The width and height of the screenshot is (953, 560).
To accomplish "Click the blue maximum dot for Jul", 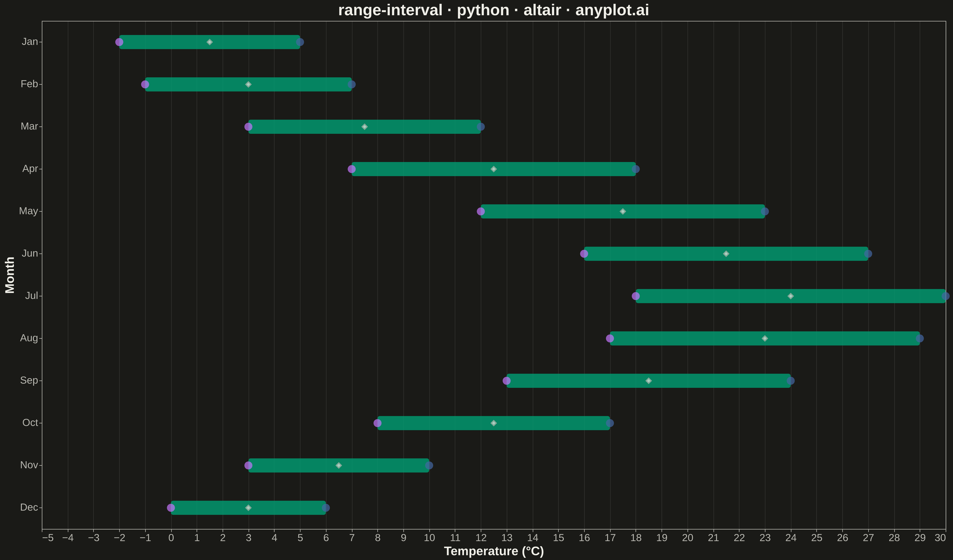I will [945, 296].
